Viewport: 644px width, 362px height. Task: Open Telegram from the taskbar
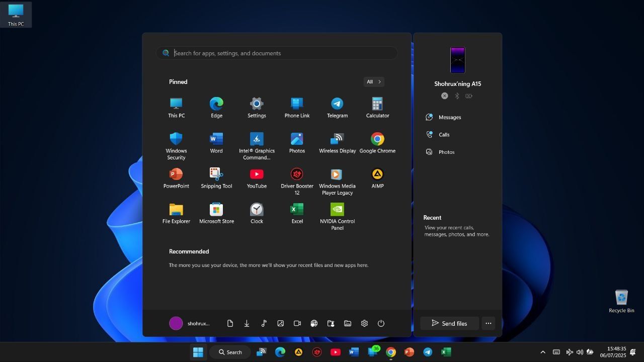click(x=428, y=352)
